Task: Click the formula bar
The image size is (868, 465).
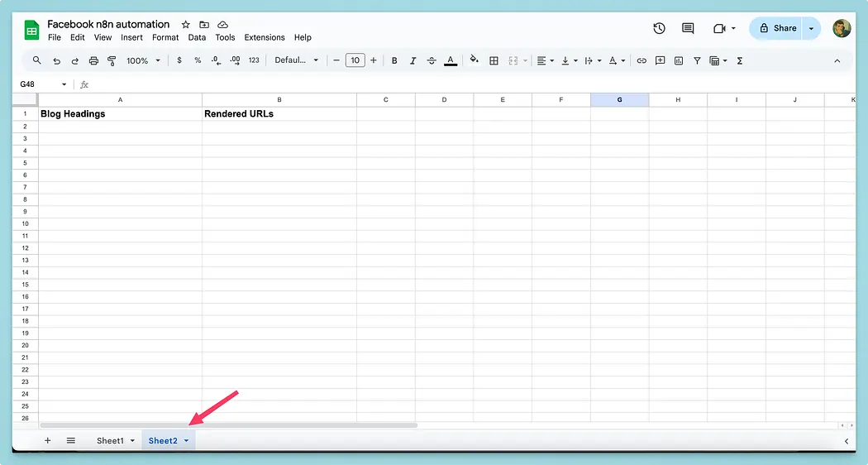Action: tap(470, 84)
